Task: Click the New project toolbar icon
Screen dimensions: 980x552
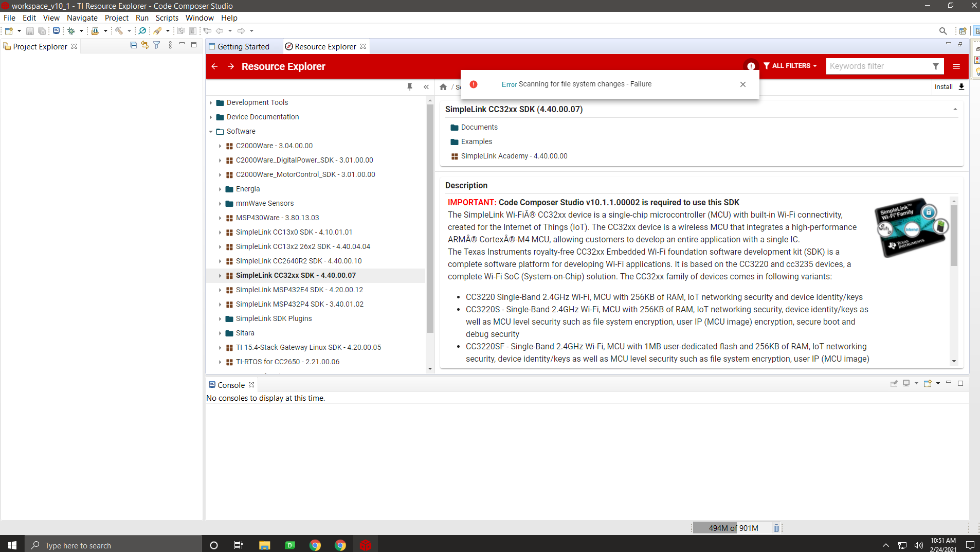Action: point(9,31)
